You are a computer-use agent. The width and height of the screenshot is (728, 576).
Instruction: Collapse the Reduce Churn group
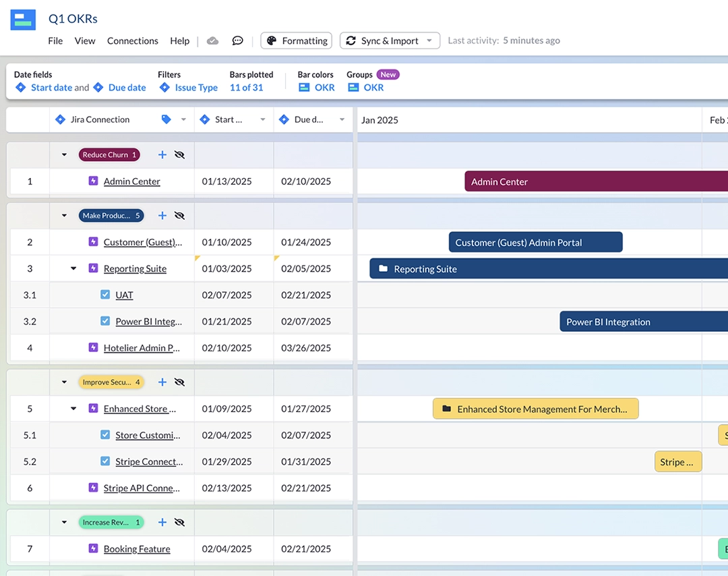click(64, 154)
